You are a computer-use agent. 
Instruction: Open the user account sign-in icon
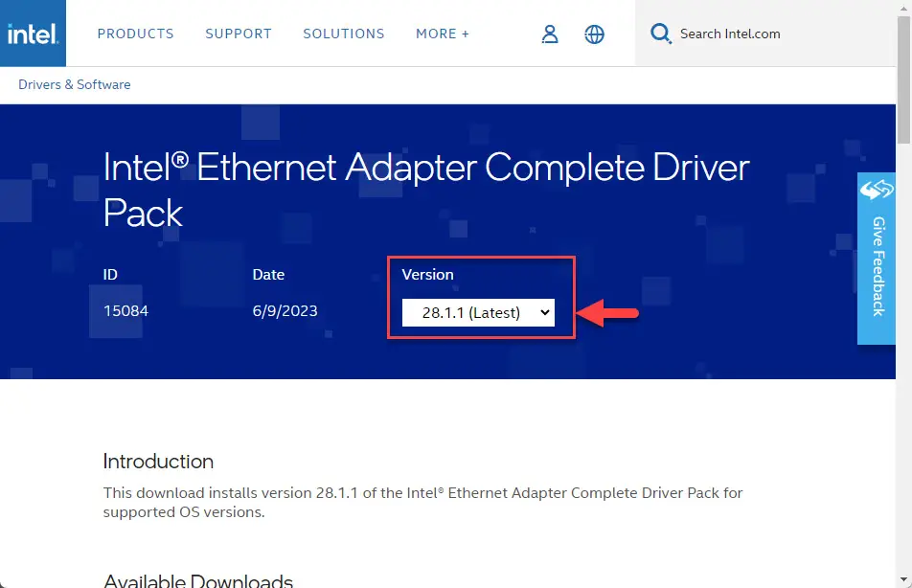tap(550, 34)
